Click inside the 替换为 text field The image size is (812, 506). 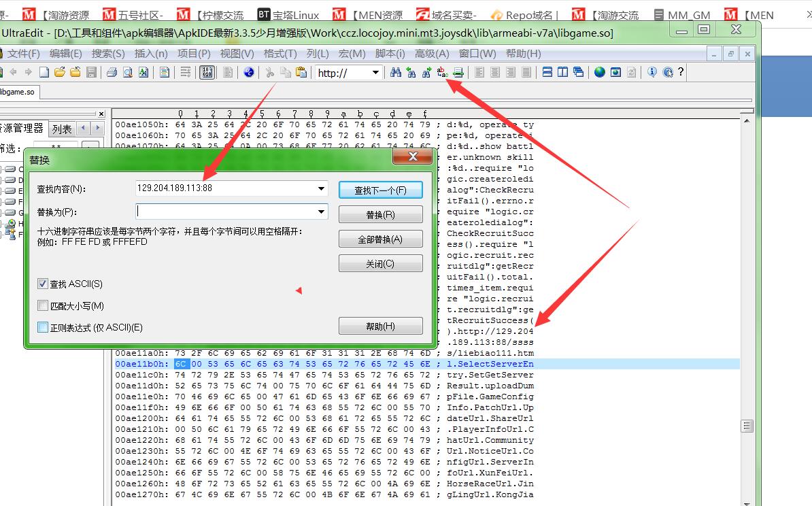pos(224,212)
